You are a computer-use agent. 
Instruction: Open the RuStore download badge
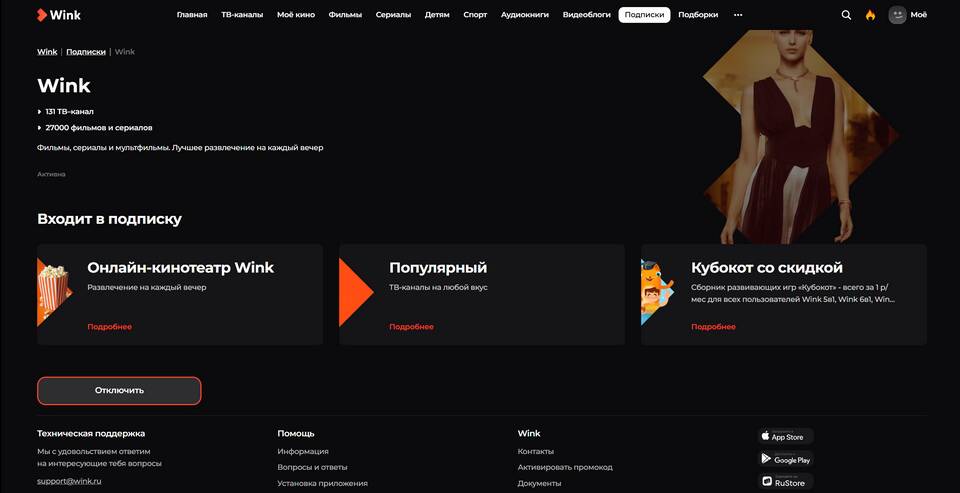click(x=786, y=481)
